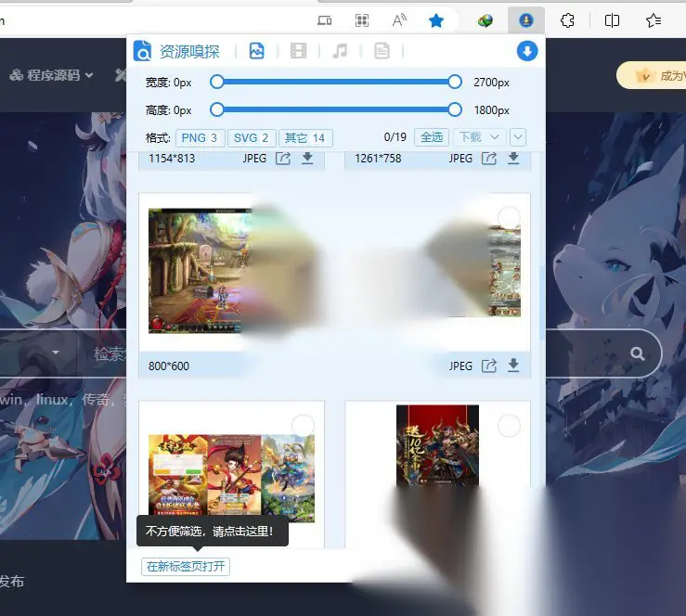Click the Read aloud icon in address bar
Screen dimensions: 686x616
tap(399, 20)
